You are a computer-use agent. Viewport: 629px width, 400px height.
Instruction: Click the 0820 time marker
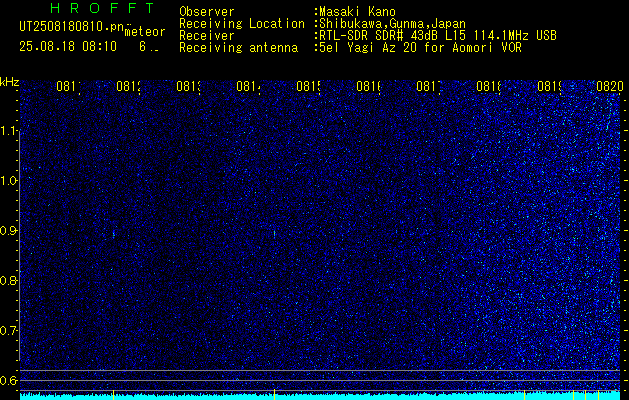pyautogui.click(x=610, y=86)
